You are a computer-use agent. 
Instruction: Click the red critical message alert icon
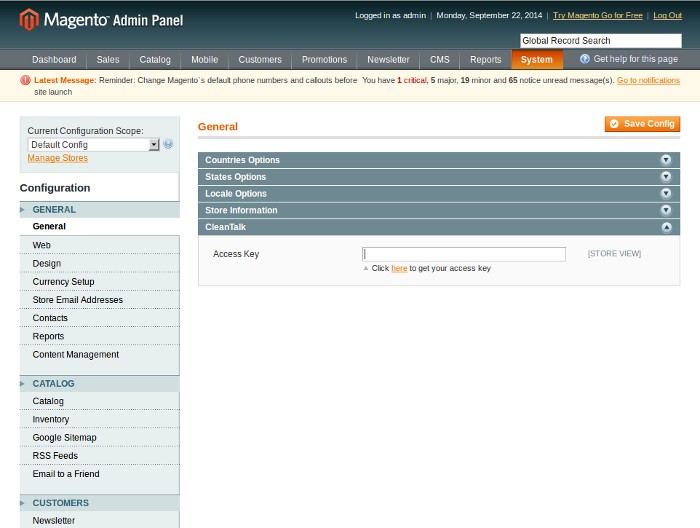(25, 80)
